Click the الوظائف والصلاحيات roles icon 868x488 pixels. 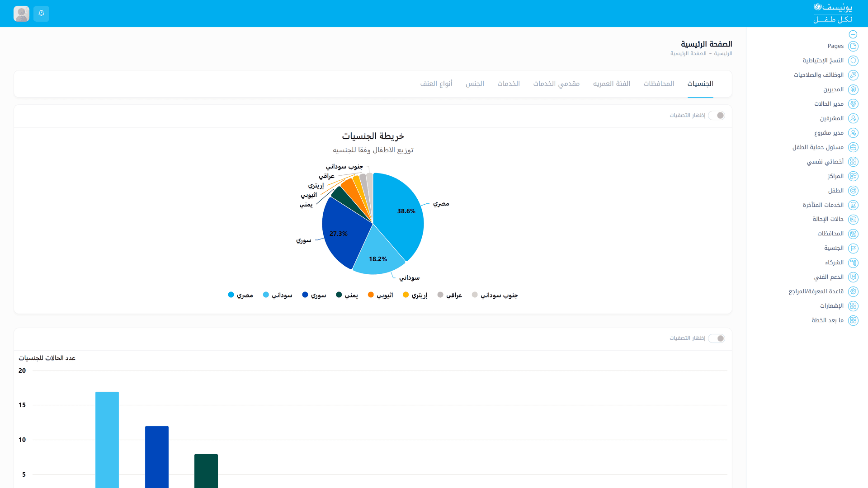853,75
